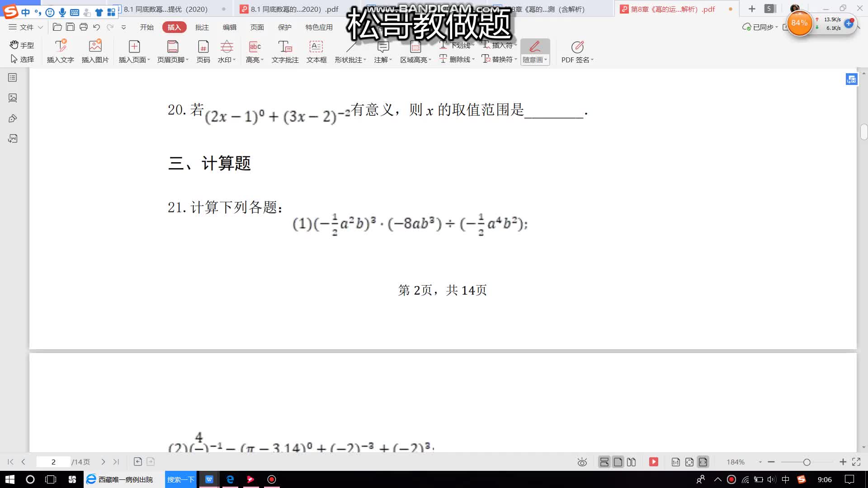Zoom in with the plus button
This screenshot has width=868, height=488.
pyautogui.click(x=843, y=462)
